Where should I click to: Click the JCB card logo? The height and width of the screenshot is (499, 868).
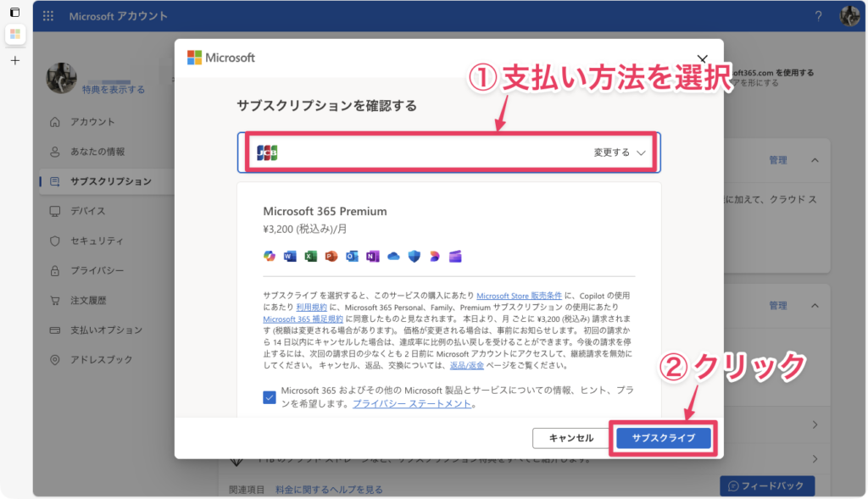click(268, 152)
